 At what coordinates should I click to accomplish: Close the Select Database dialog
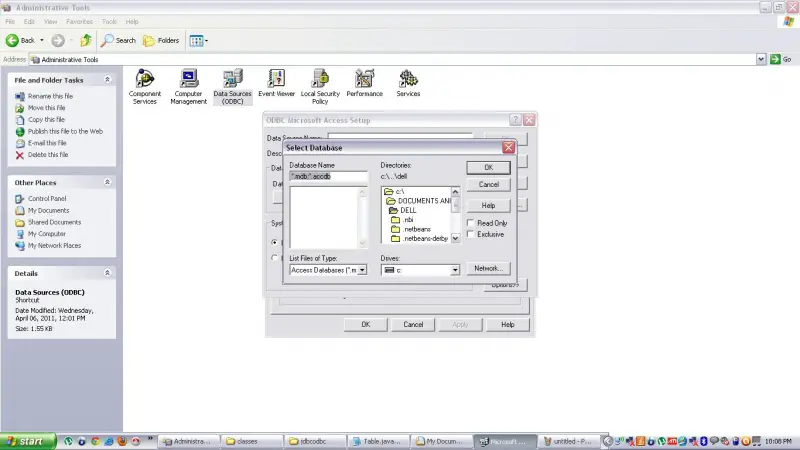[508, 147]
